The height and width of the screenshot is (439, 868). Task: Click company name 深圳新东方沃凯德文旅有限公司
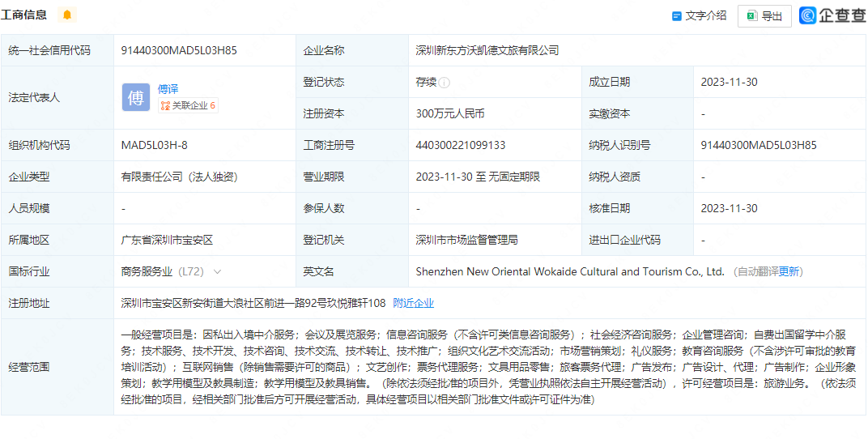click(x=487, y=50)
